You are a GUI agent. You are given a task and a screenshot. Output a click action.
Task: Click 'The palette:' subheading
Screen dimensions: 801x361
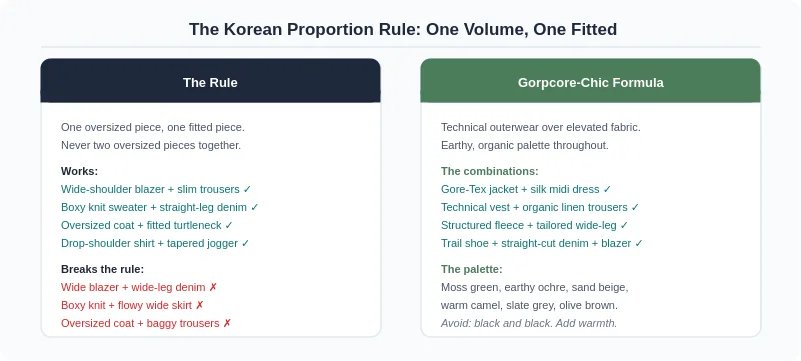472,269
